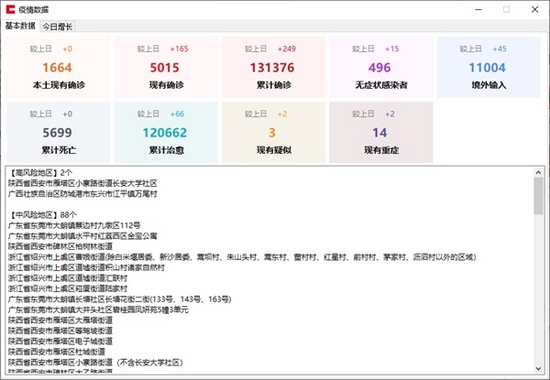
Task: Select the 本土现有确诊 1664 card
Action: (x=59, y=67)
